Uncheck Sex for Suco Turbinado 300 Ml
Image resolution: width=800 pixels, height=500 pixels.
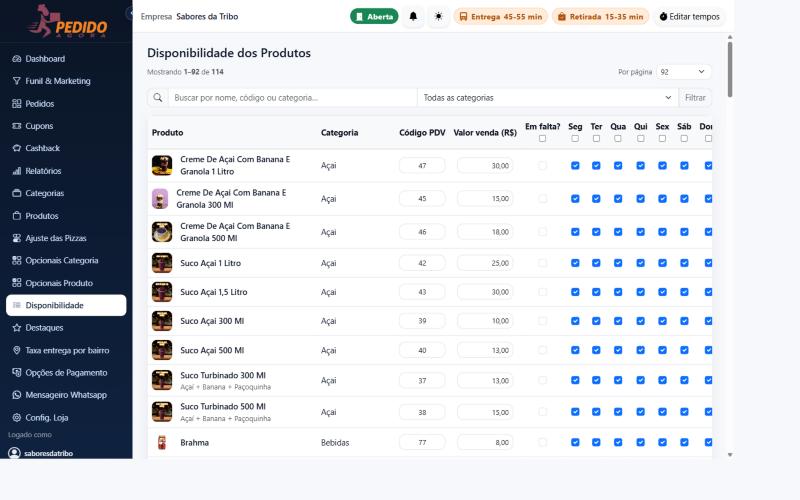tap(662, 380)
